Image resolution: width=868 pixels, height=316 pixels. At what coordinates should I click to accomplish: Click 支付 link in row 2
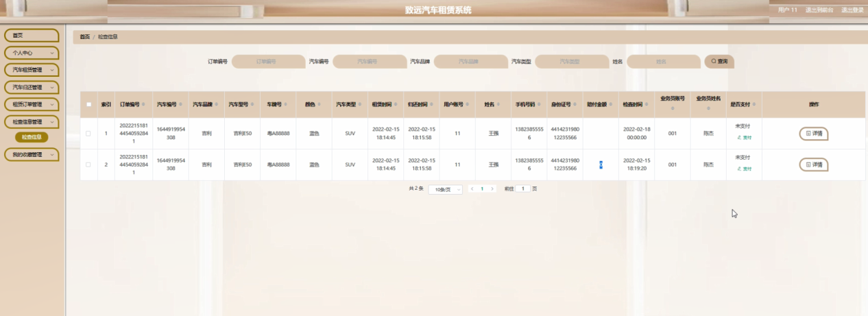[x=744, y=169]
